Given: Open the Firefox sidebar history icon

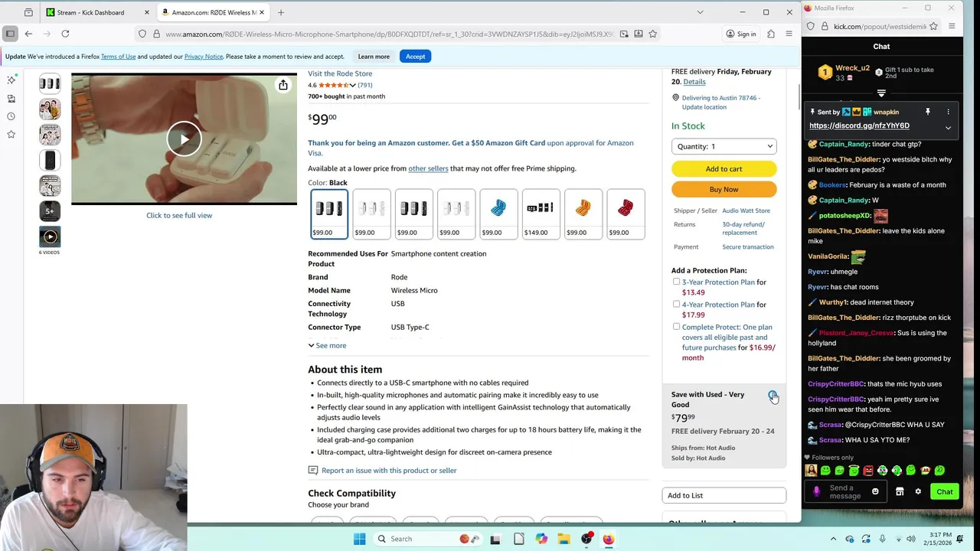Looking at the screenshot, I should tap(11, 116).
